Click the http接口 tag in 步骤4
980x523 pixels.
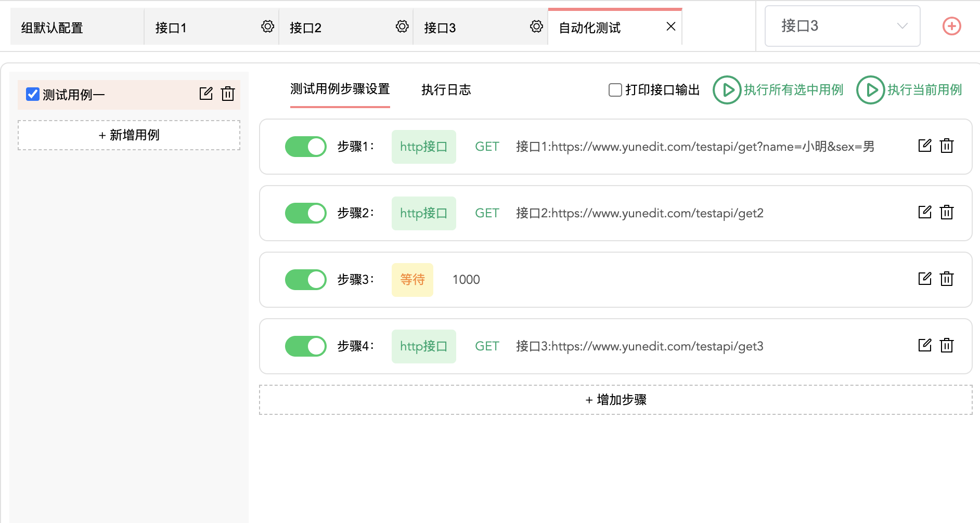424,346
